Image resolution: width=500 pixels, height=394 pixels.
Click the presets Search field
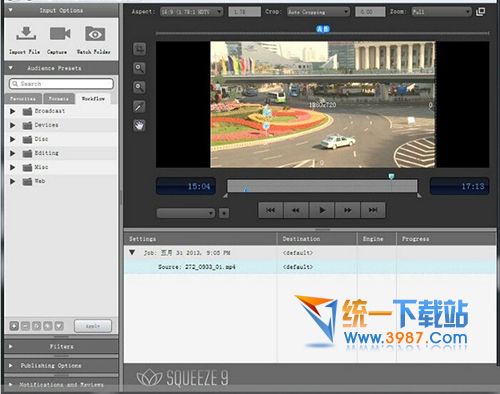click(x=61, y=84)
